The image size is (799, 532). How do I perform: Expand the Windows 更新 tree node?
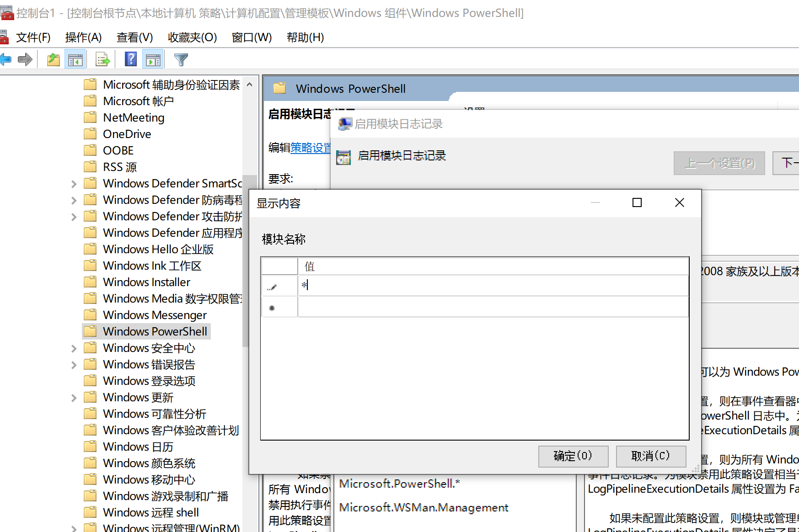pos(74,398)
